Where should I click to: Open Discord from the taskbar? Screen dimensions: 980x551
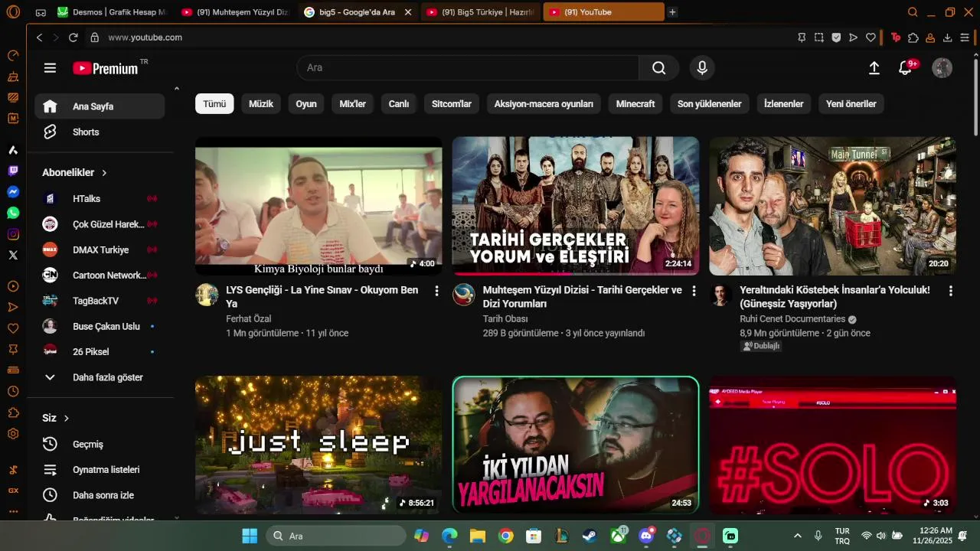(646, 536)
